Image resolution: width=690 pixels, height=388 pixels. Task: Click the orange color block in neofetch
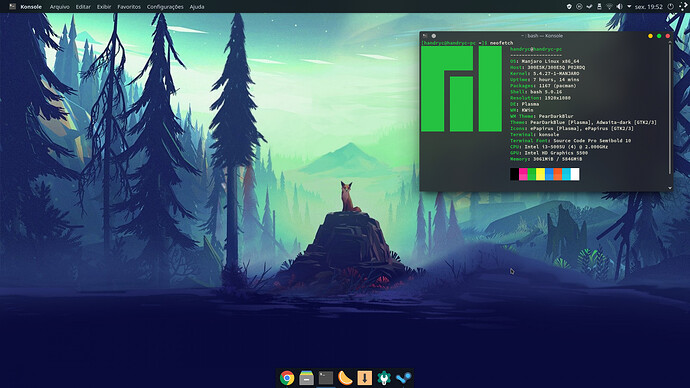[558, 174]
